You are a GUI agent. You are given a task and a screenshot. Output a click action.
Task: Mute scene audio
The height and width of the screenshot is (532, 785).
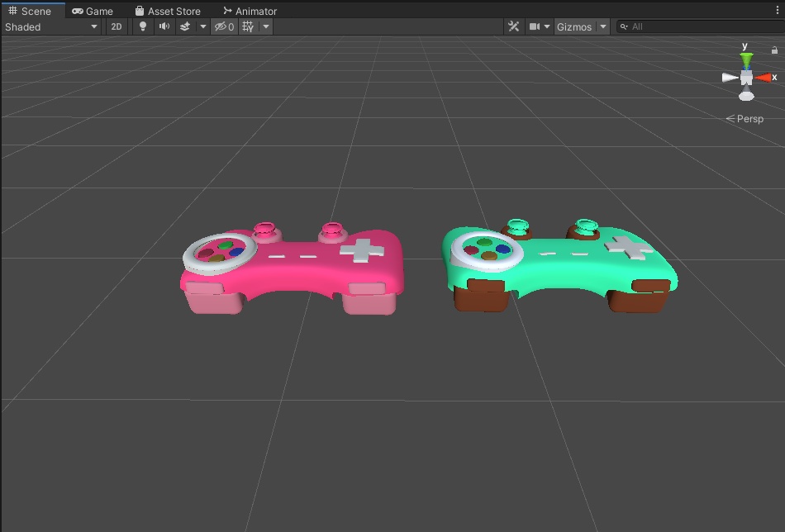tap(164, 26)
